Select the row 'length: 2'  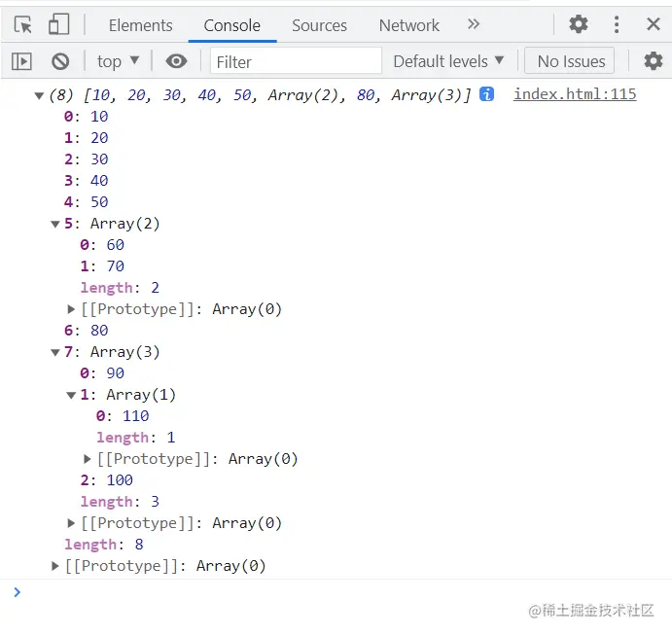coord(120,288)
